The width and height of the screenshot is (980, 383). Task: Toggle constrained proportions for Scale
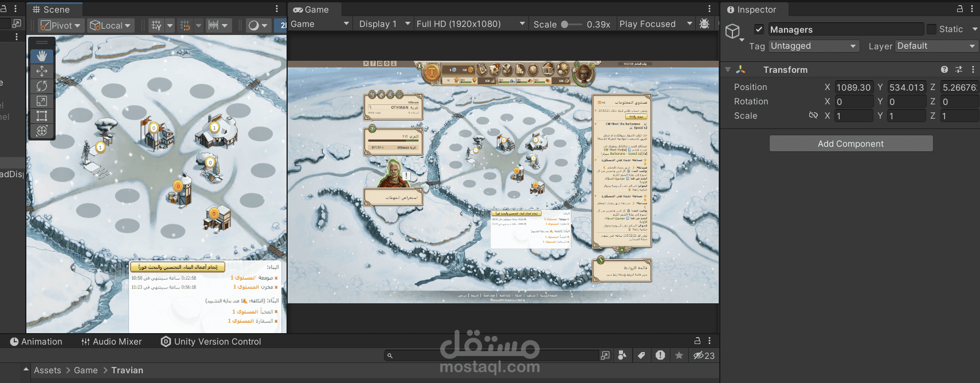(x=813, y=115)
